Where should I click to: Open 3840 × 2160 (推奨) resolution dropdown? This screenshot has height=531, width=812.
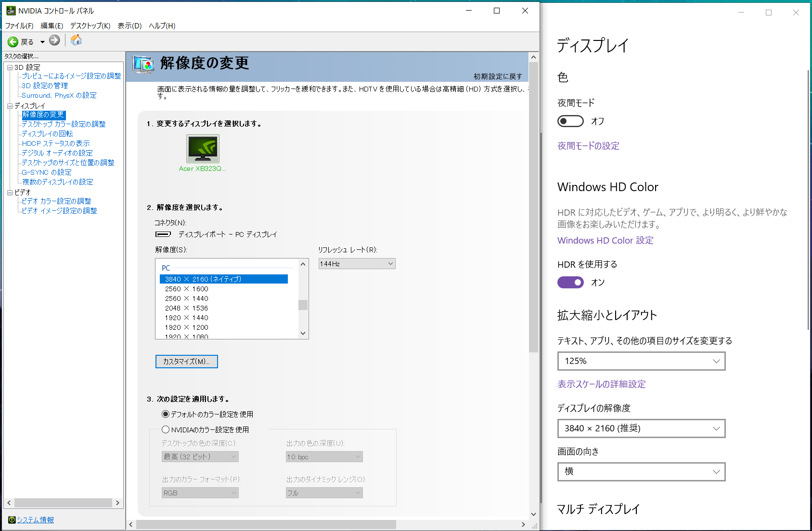coord(641,428)
